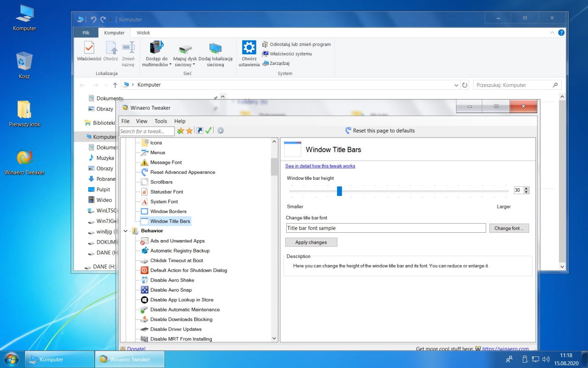Click the Apply changes button
This screenshot has height=368, width=588.
click(311, 242)
